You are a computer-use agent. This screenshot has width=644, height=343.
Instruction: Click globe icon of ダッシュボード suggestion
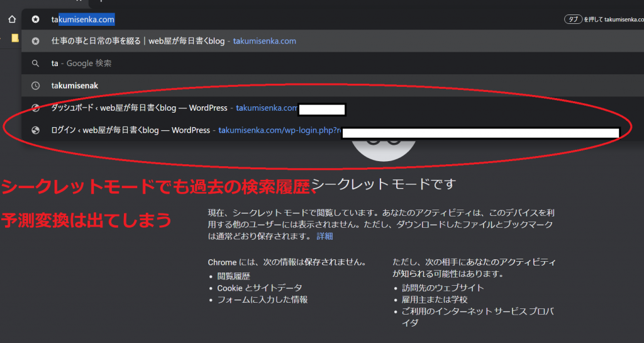point(36,108)
